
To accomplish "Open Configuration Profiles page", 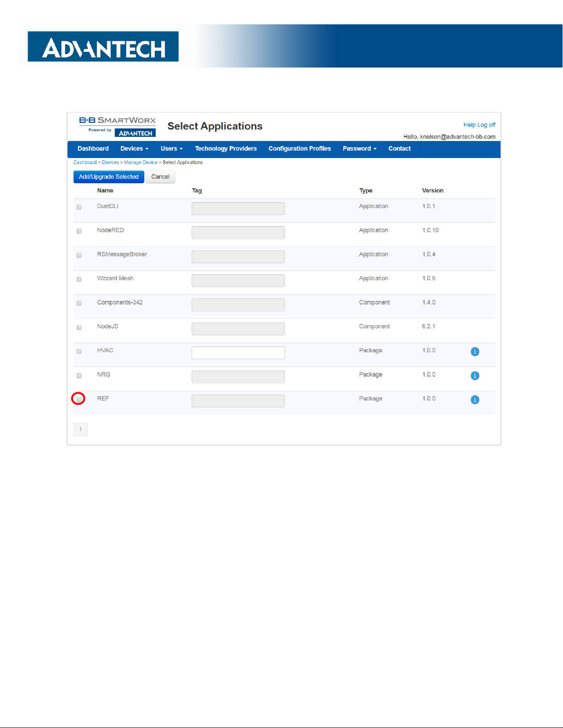I will (x=300, y=149).
